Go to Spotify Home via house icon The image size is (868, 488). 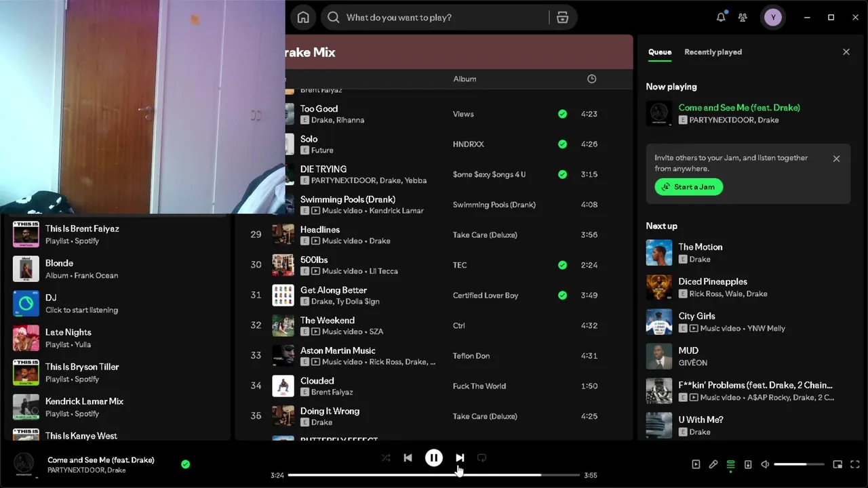pyautogui.click(x=303, y=18)
